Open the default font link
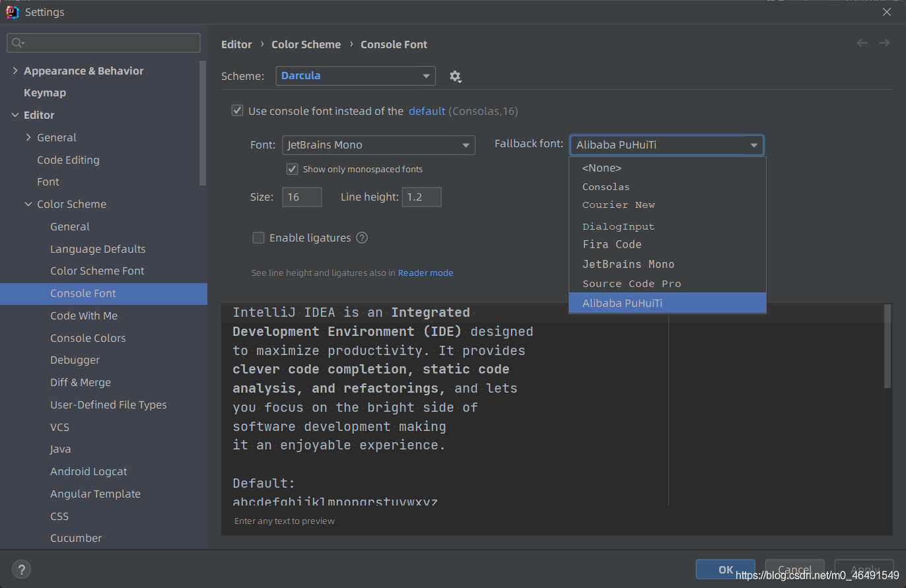906x588 pixels. (427, 111)
